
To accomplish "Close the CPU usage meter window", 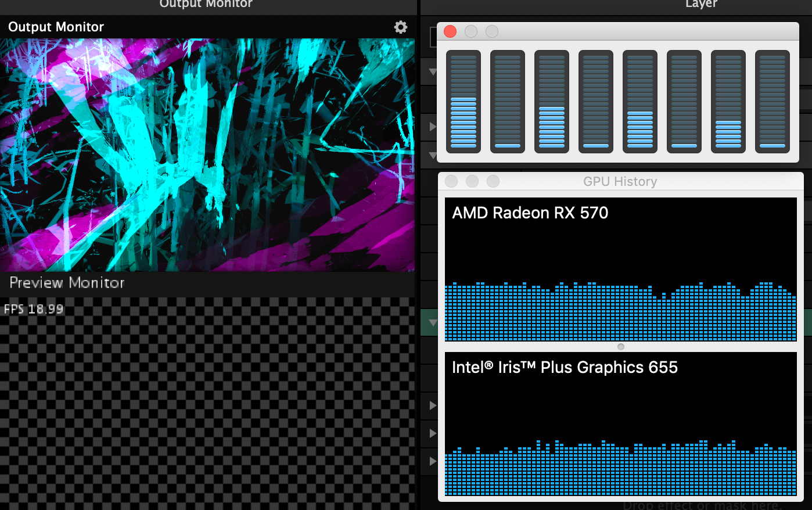I will click(x=450, y=31).
